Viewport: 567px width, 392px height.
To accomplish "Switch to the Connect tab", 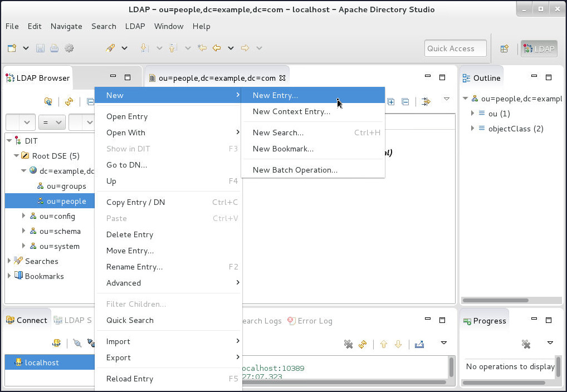I will pyautogui.click(x=27, y=320).
